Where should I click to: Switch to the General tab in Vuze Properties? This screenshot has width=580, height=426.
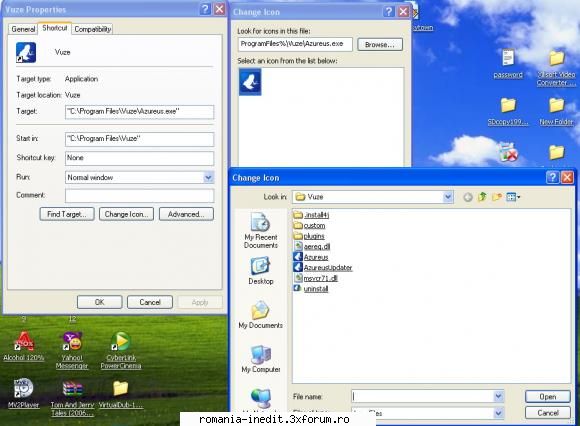click(23, 29)
